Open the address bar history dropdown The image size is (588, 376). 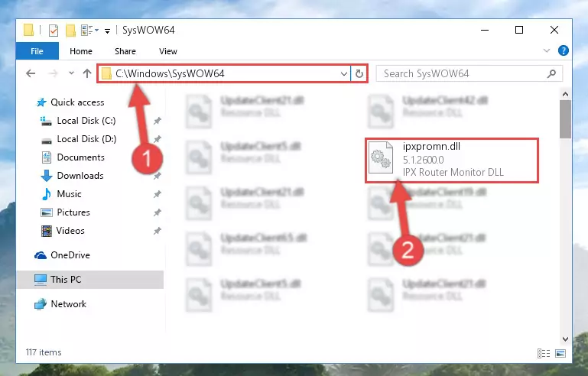pos(343,74)
